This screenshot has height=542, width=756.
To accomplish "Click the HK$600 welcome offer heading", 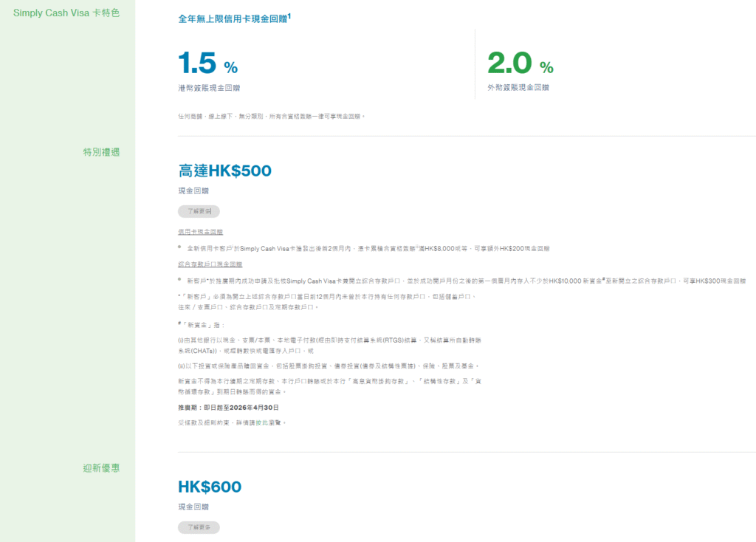I will click(x=210, y=487).
